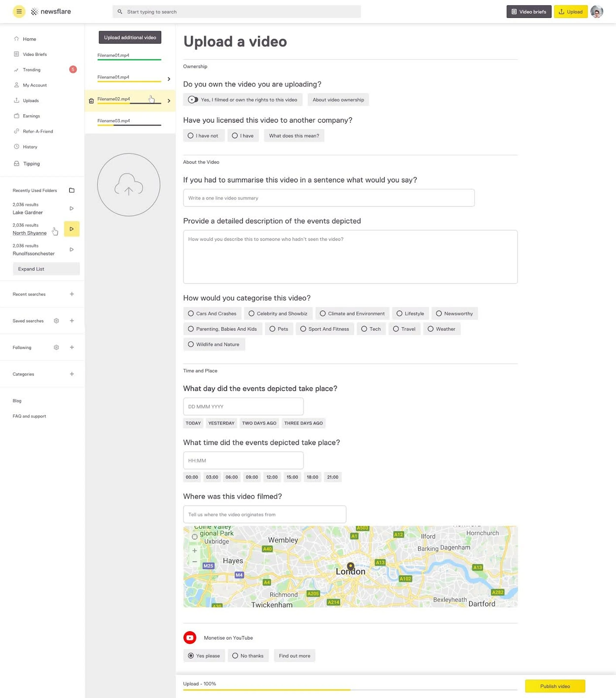Expand details for Filename02.mp4

click(x=169, y=101)
